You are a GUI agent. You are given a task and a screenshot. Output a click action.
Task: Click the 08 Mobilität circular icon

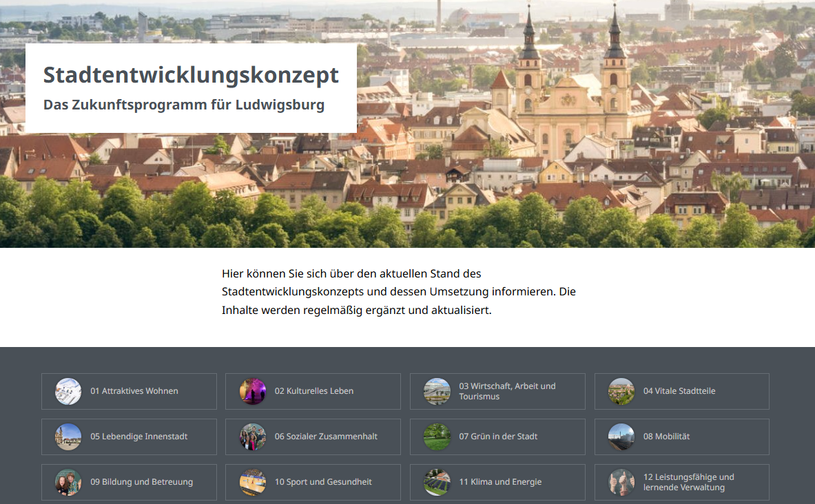coord(621,437)
